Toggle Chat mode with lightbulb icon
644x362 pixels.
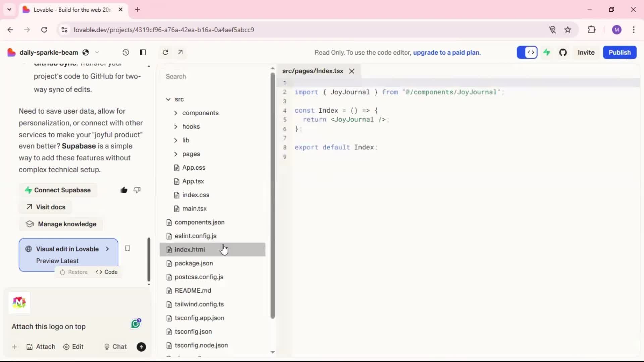115,347
